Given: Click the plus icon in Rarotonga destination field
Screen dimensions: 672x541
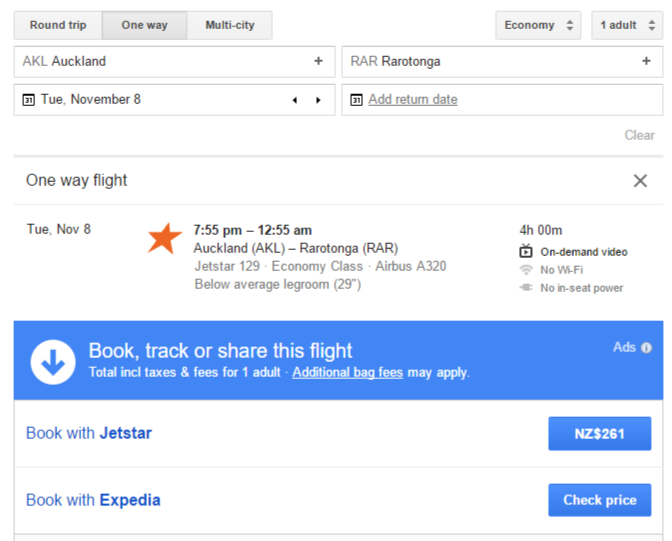Looking at the screenshot, I should tap(646, 61).
